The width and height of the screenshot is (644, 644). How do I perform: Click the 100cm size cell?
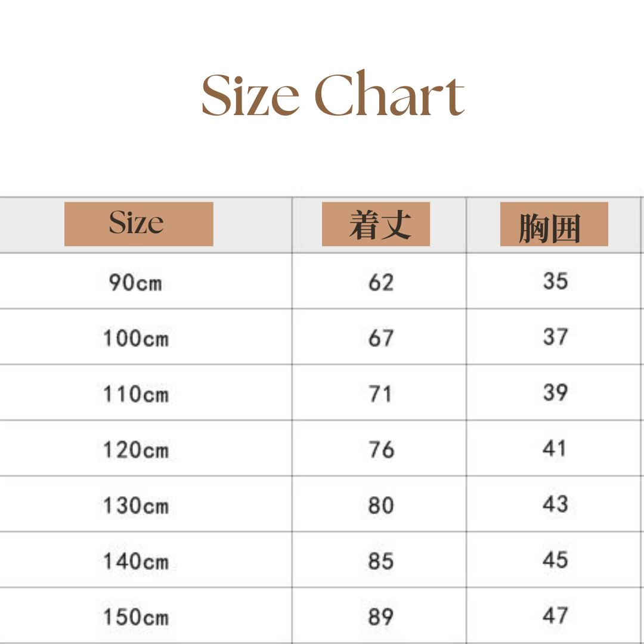tap(136, 338)
